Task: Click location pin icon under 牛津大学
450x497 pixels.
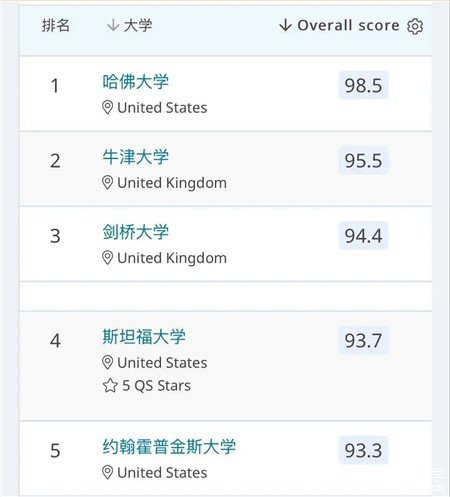Action: tap(107, 183)
